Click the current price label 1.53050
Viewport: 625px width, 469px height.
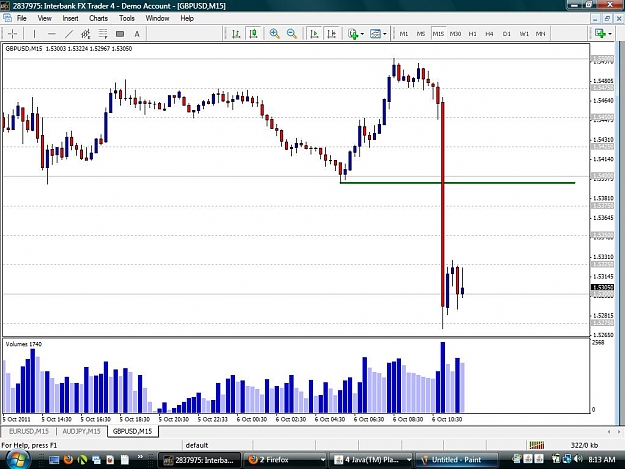pyautogui.click(x=602, y=287)
